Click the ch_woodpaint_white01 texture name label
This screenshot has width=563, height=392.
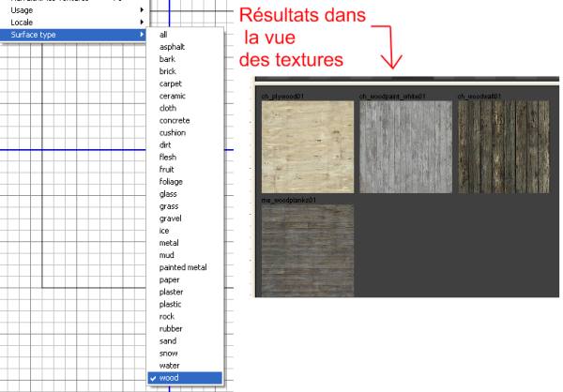(392, 97)
